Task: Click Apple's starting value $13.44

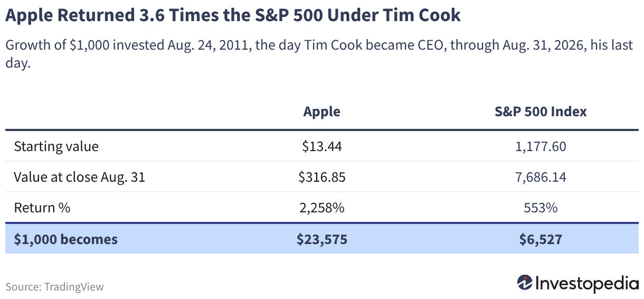Action: [x=322, y=146]
